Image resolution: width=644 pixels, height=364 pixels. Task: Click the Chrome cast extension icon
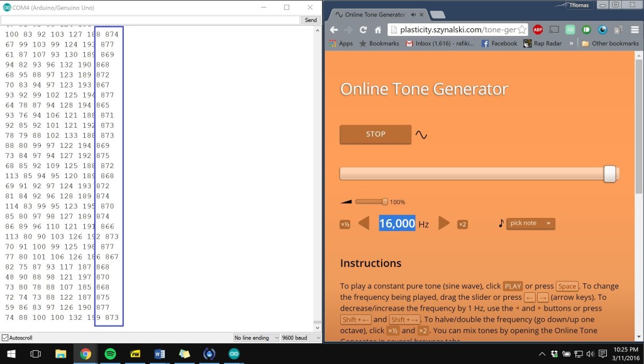click(554, 30)
